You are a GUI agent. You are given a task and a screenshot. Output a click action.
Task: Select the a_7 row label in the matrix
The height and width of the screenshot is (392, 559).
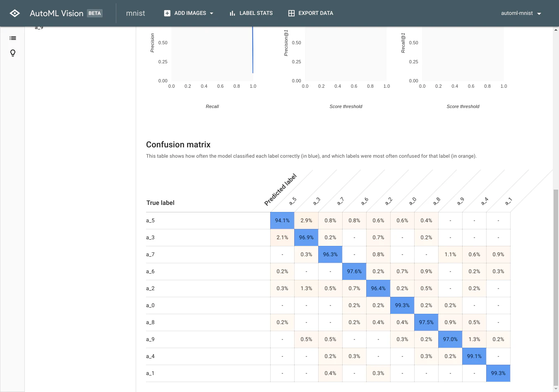pos(150,255)
